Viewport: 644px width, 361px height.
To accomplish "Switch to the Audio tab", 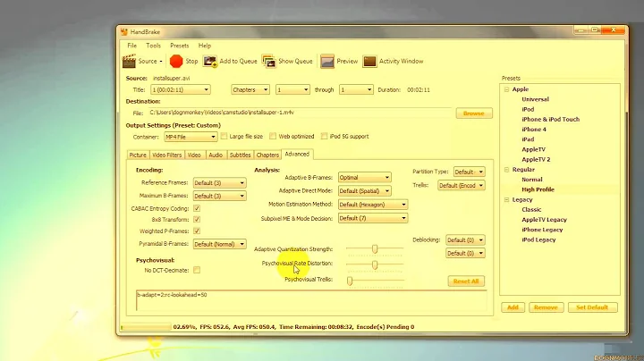I will [x=216, y=155].
